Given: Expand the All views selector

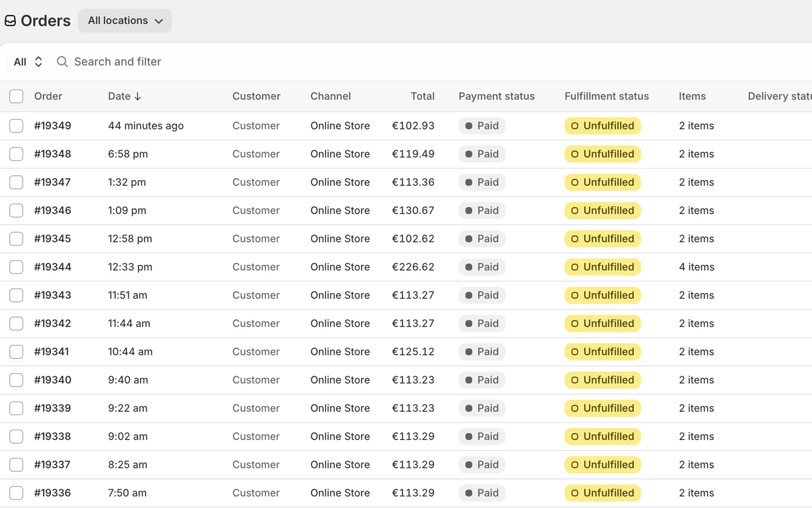Looking at the screenshot, I should 28,62.
